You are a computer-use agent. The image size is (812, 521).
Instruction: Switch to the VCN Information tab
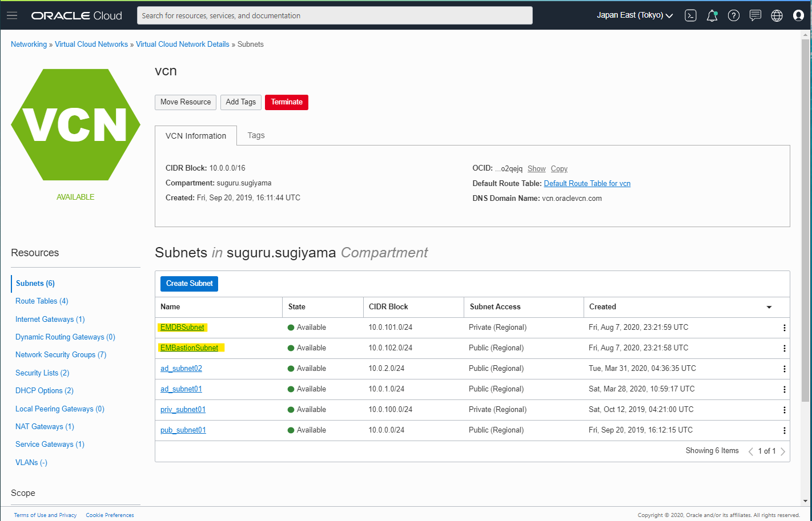(196, 136)
